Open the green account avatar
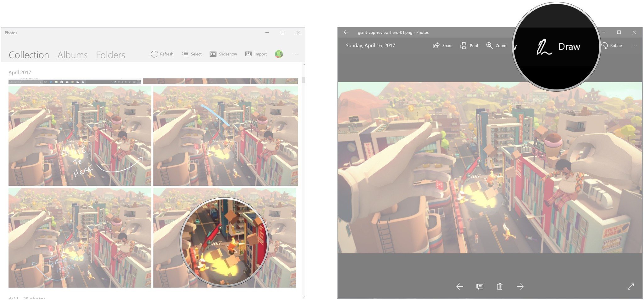Image resolution: width=644 pixels, height=300 pixels. pyautogui.click(x=279, y=54)
